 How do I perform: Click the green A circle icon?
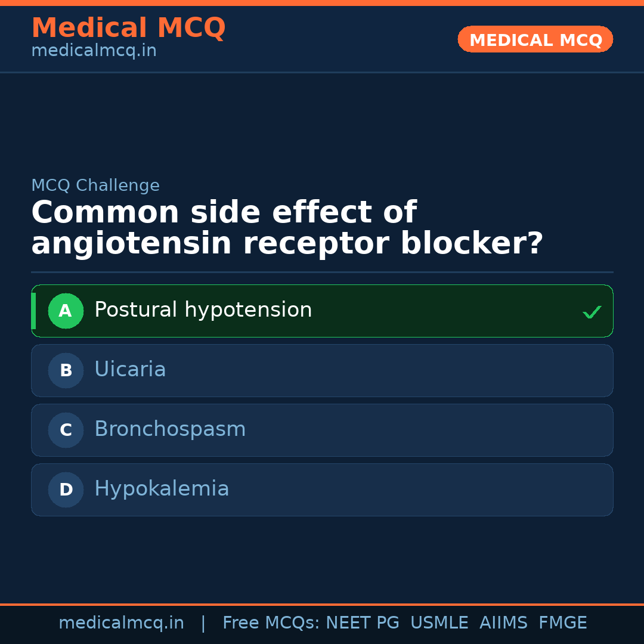click(x=66, y=311)
